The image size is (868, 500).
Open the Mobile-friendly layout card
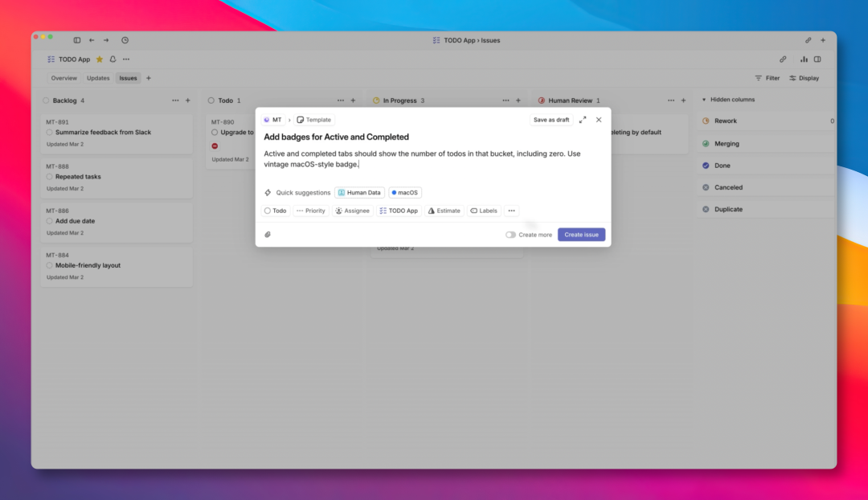tap(117, 267)
